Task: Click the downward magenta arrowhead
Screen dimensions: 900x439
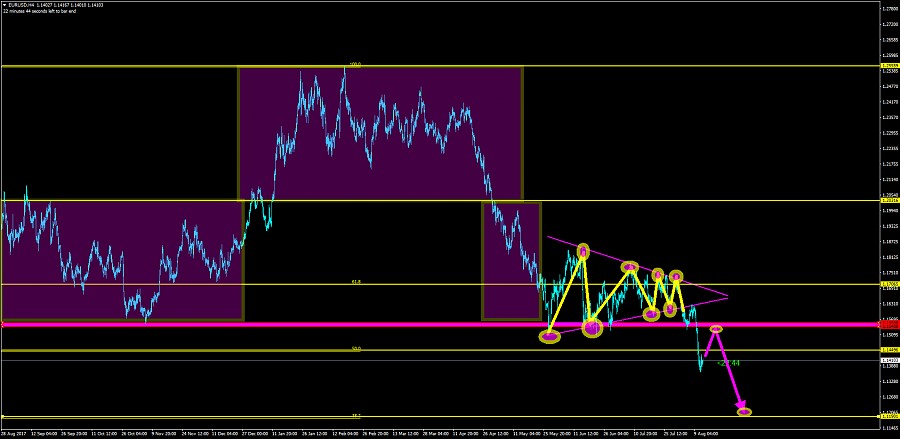Action: (741, 402)
